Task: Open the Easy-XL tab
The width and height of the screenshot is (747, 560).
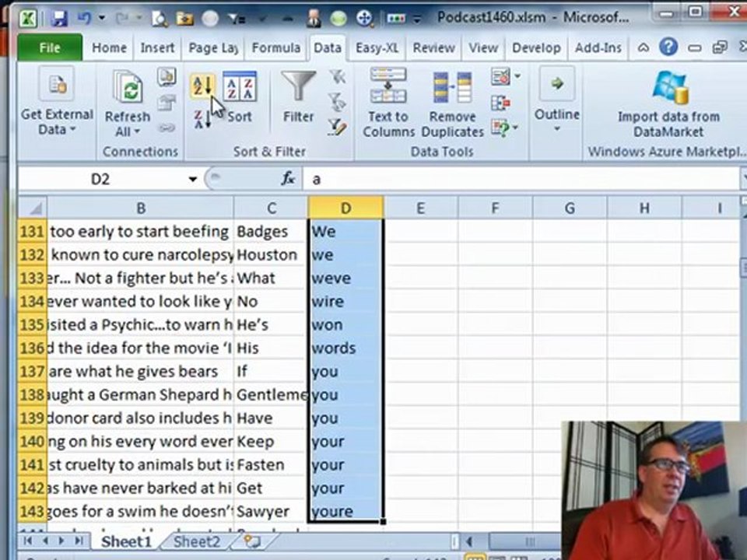Action: point(377,47)
